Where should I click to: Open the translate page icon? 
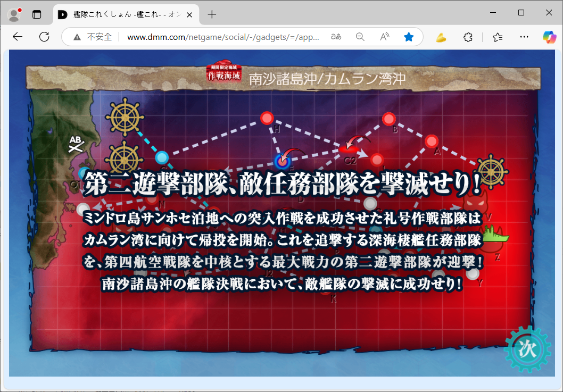(x=336, y=37)
